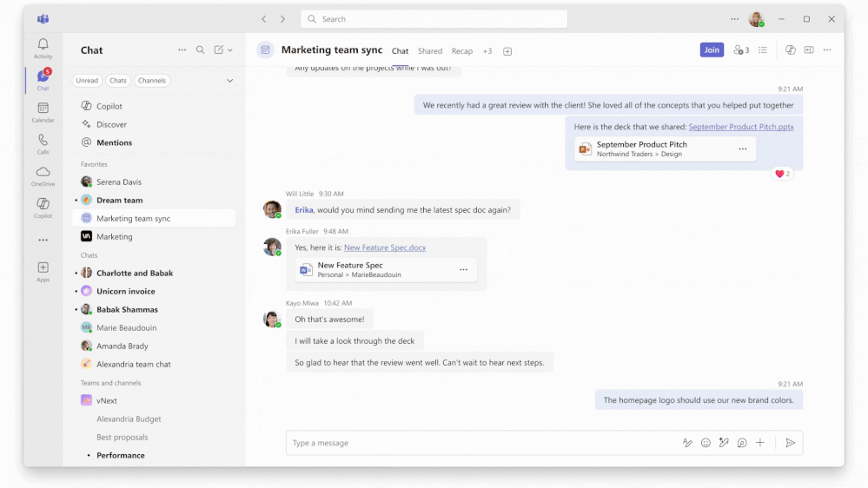Open the Calls app in left rail
The width and height of the screenshot is (868, 488).
43,142
